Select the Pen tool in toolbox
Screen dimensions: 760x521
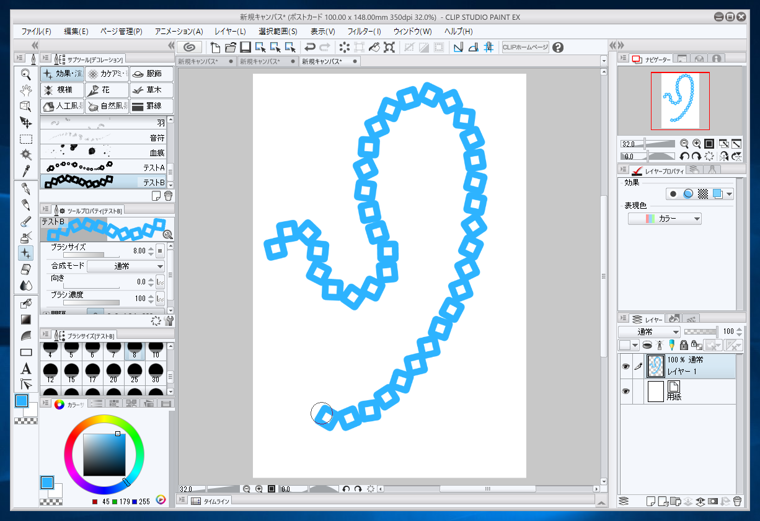26,189
